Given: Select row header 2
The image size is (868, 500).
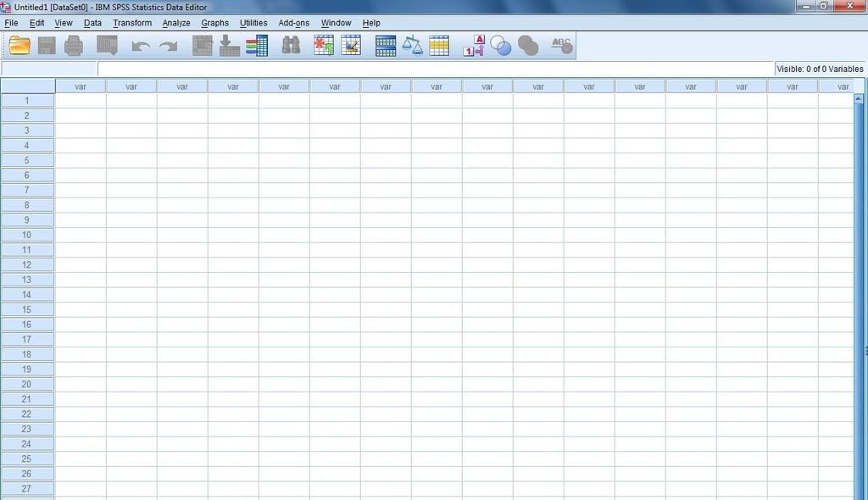Looking at the screenshot, I should point(27,116).
